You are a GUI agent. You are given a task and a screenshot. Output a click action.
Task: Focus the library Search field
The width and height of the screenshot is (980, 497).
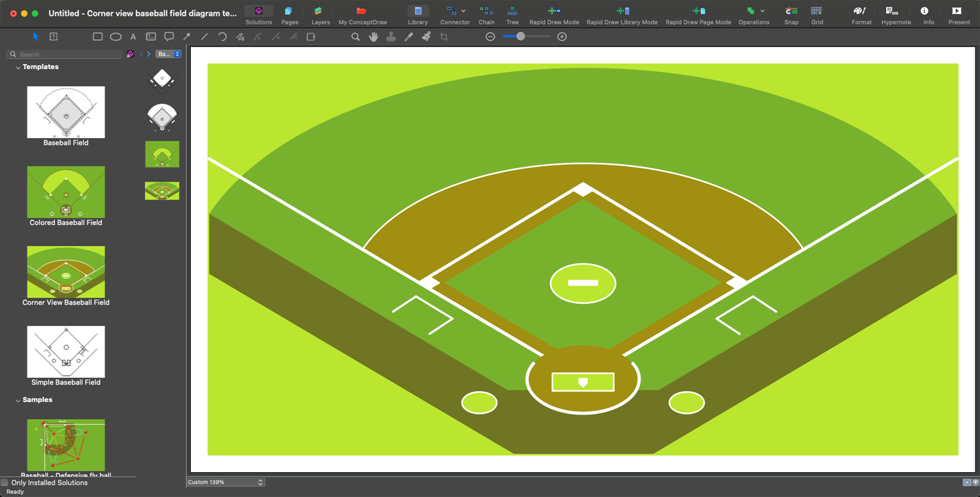tap(65, 54)
